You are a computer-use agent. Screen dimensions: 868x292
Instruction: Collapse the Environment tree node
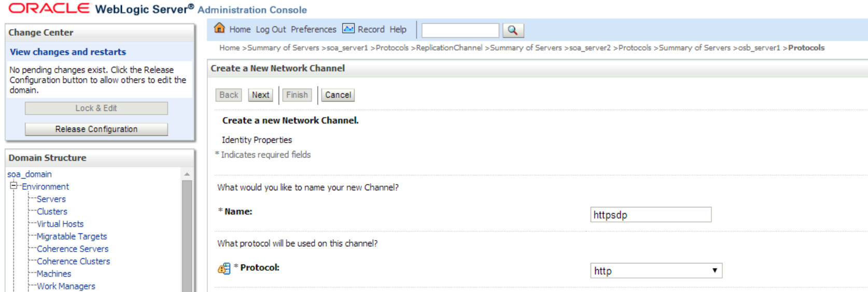[13, 186]
